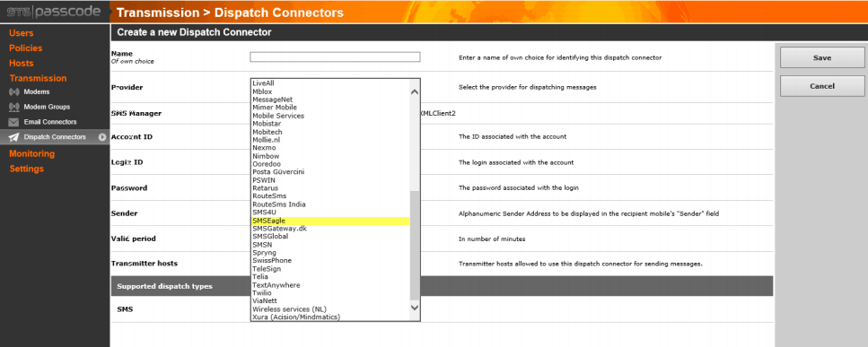The height and width of the screenshot is (347, 868).
Task: Choose LiveAll from provider list
Action: pyautogui.click(x=264, y=82)
